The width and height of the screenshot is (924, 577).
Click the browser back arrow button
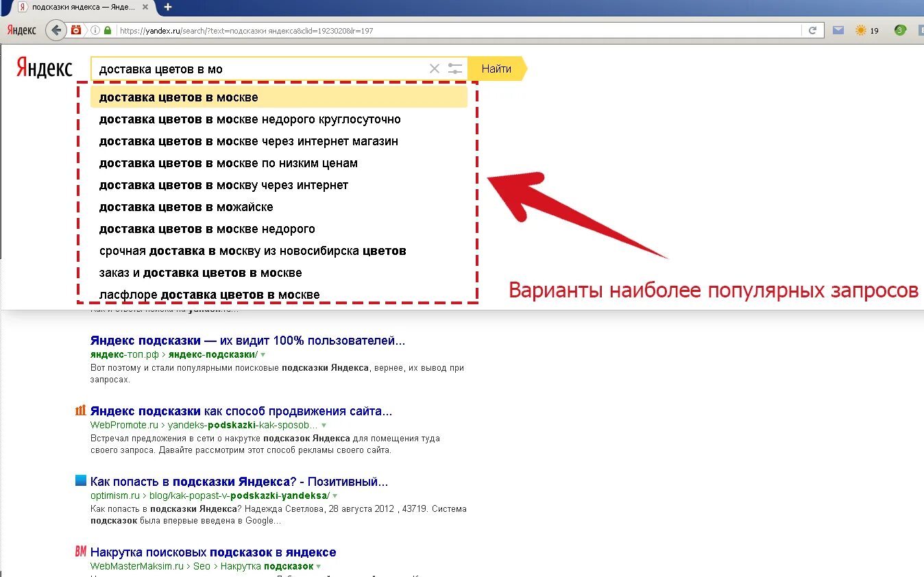(x=56, y=30)
